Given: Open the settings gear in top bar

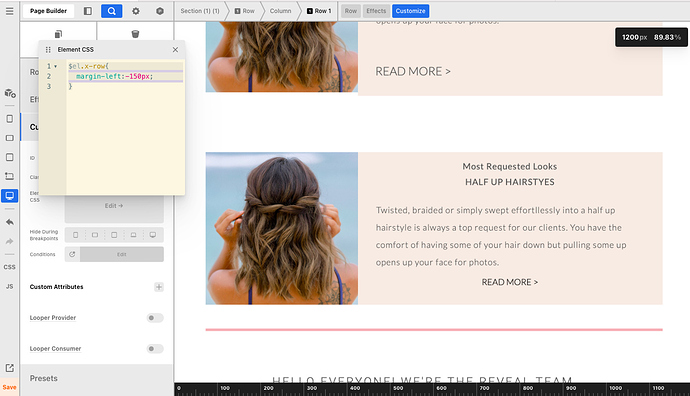Looking at the screenshot, I should (x=136, y=11).
